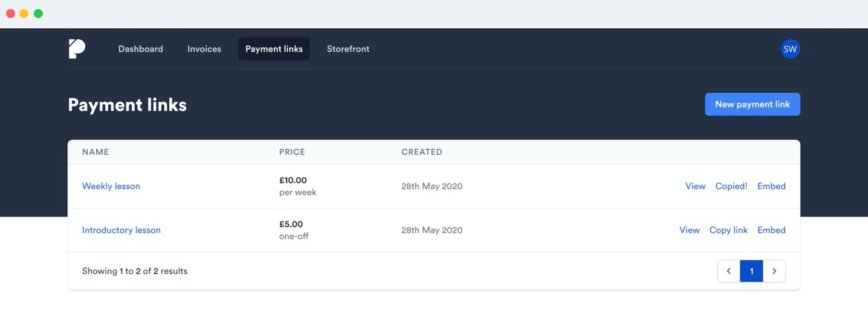Open the Introductory lesson payment link
The height and width of the screenshot is (318, 868).
pos(121,230)
